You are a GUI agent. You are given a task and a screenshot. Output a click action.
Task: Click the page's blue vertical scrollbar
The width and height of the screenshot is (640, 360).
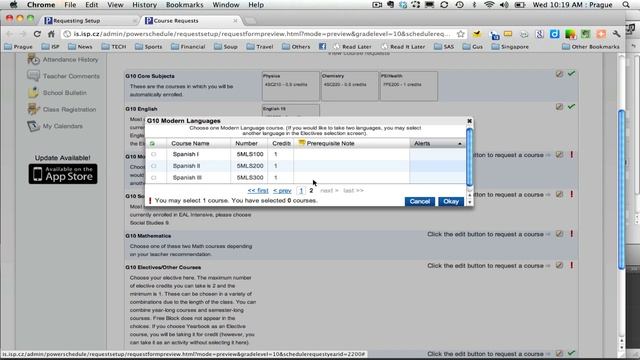[621, 190]
